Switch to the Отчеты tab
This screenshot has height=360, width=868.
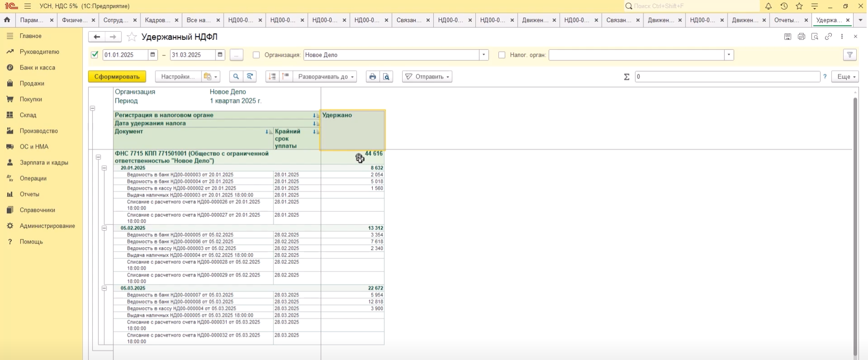click(786, 20)
